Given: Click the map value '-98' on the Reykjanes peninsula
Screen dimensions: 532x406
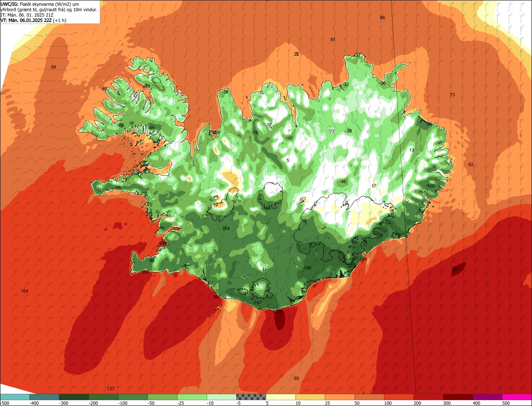Looking at the screenshot, I should (x=151, y=260).
